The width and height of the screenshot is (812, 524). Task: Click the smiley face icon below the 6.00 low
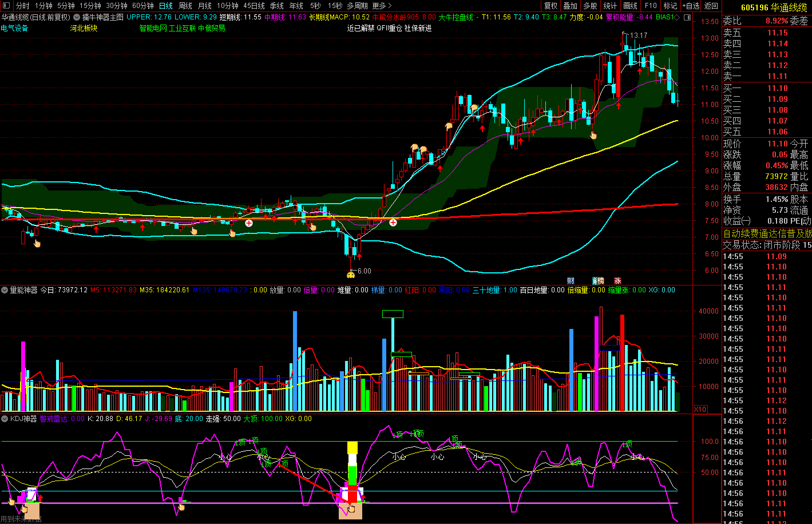coord(351,275)
